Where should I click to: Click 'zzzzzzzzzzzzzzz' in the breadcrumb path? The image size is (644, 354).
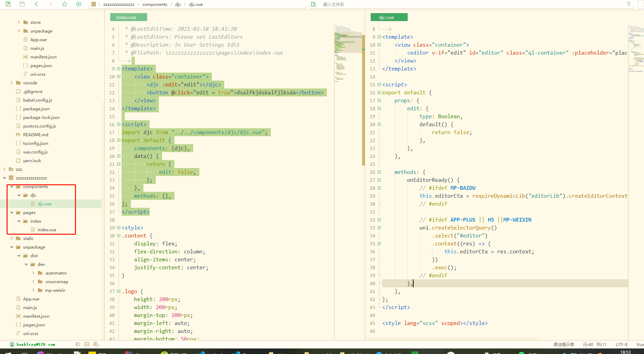point(119,4)
